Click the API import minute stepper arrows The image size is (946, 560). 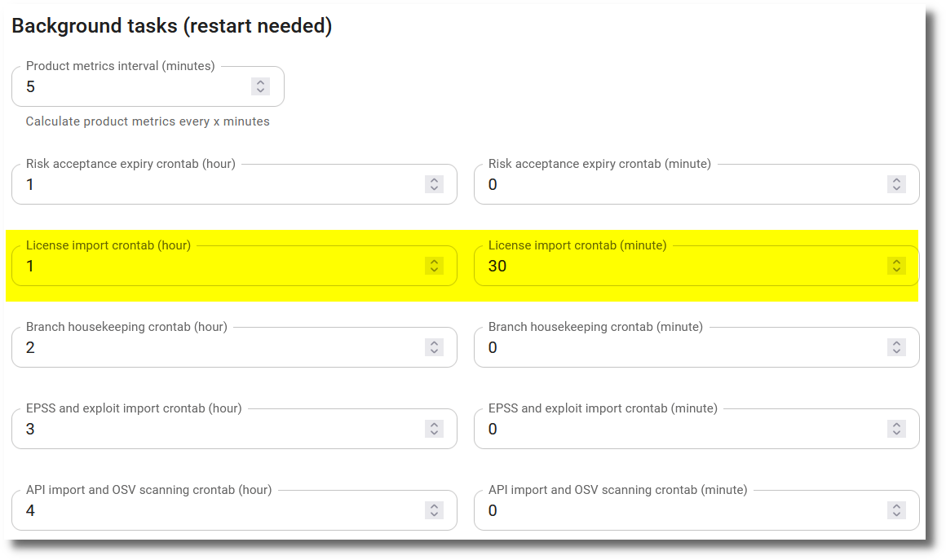point(895,509)
